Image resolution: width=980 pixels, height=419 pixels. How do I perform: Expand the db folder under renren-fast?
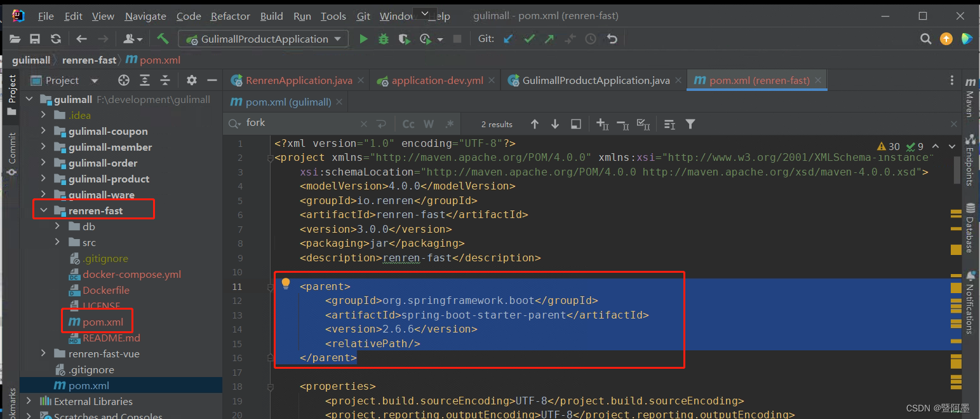click(x=57, y=226)
